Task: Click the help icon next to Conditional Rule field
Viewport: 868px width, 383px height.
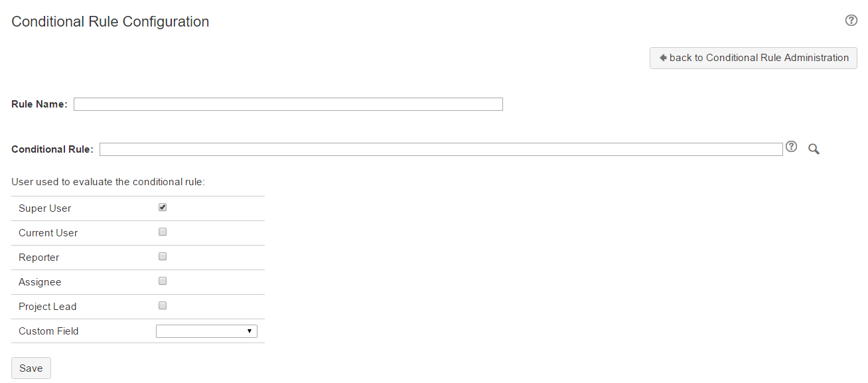Action: 791,147
